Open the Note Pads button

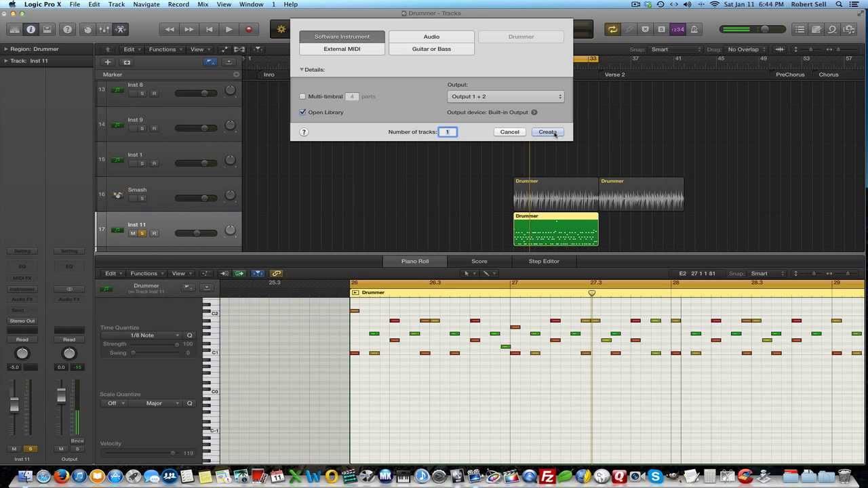(x=816, y=29)
